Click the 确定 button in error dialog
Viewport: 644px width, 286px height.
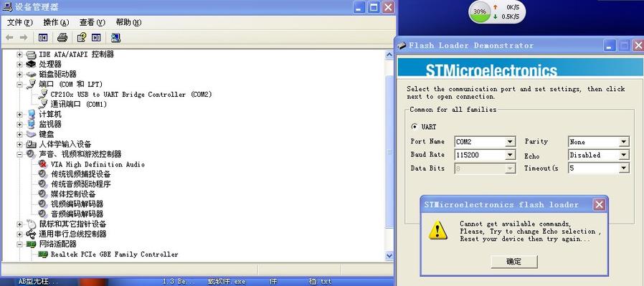(513, 262)
